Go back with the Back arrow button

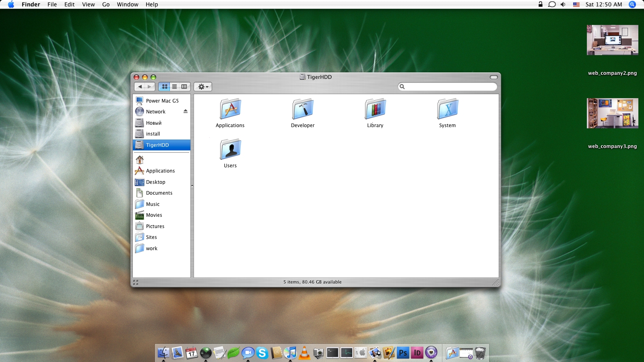coord(140,86)
